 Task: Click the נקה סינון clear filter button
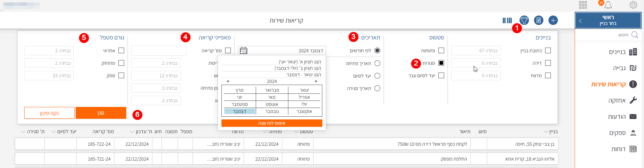click(49, 113)
